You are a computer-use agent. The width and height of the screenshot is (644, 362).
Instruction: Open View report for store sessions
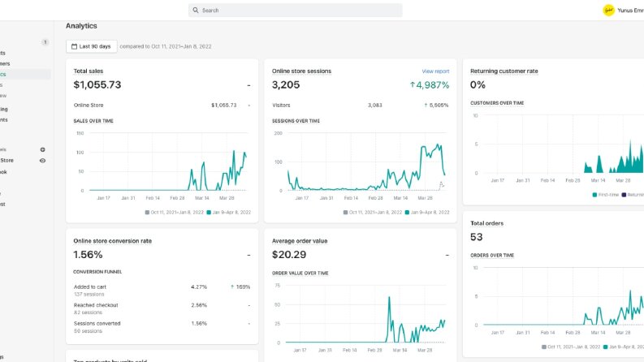tap(435, 71)
